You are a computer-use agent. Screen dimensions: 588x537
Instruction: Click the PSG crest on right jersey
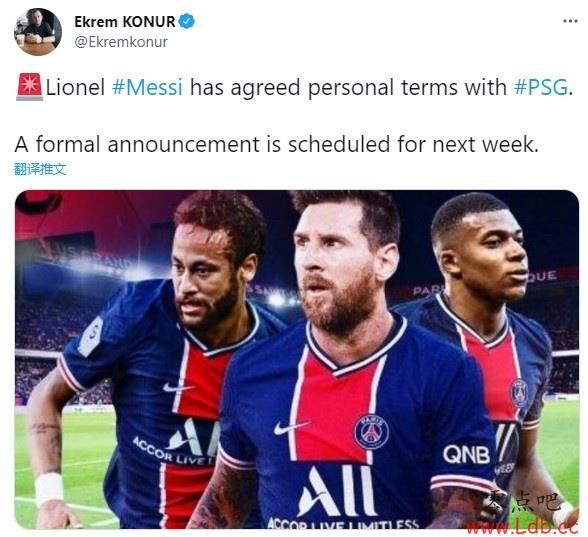[520, 393]
